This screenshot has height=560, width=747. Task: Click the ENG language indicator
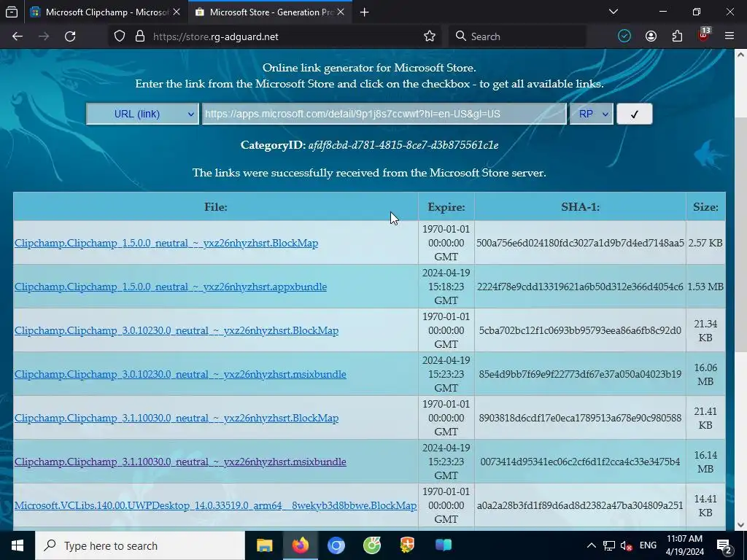[x=648, y=545]
